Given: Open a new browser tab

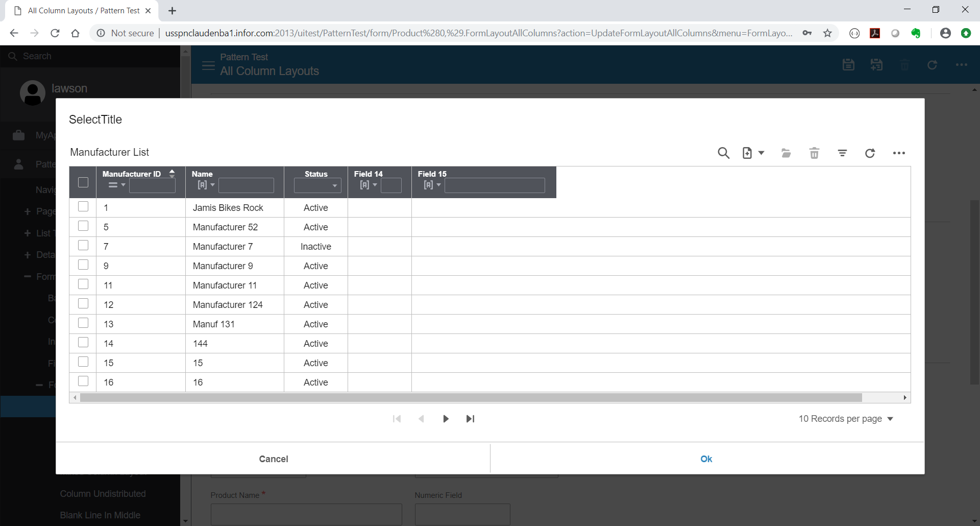Looking at the screenshot, I should pyautogui.click(x=173, y=11).
